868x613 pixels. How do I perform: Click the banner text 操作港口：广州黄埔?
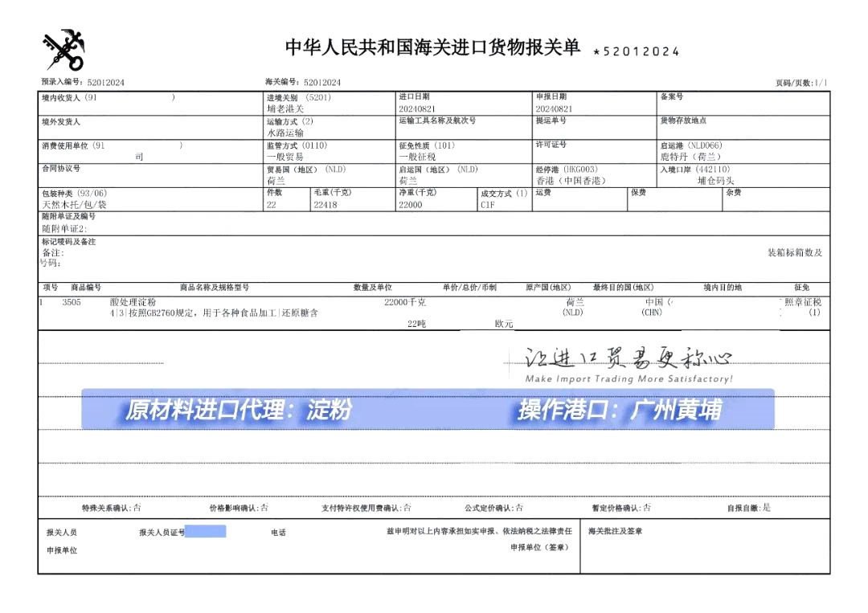pyautogui.click(x=619, y=411)
